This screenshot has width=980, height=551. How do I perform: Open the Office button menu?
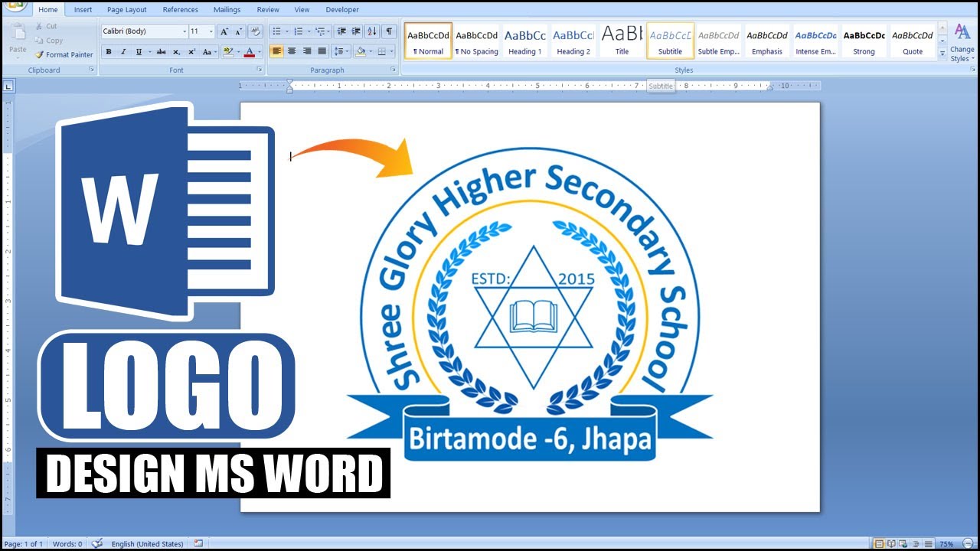[15, 5]
